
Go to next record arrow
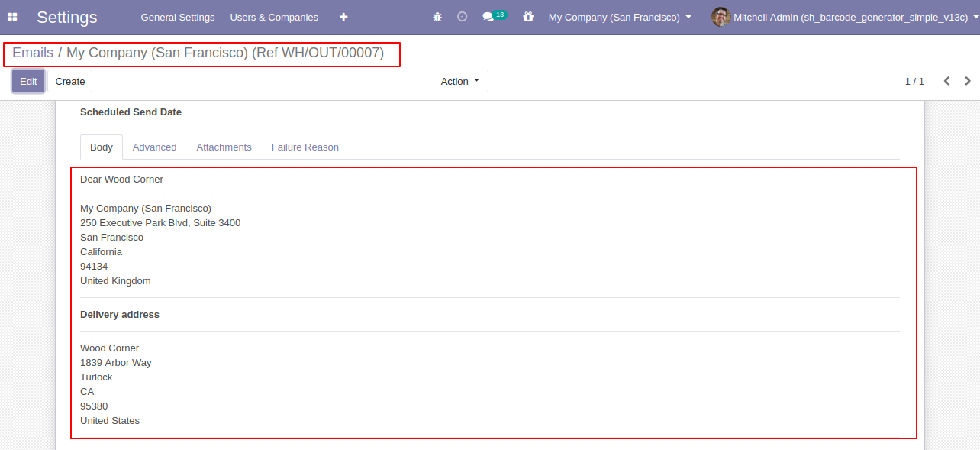968,81
